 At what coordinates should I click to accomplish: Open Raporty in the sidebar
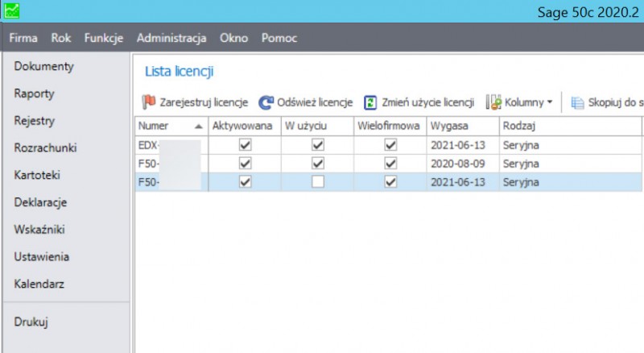pyautogui.click(x=34, y=93)
